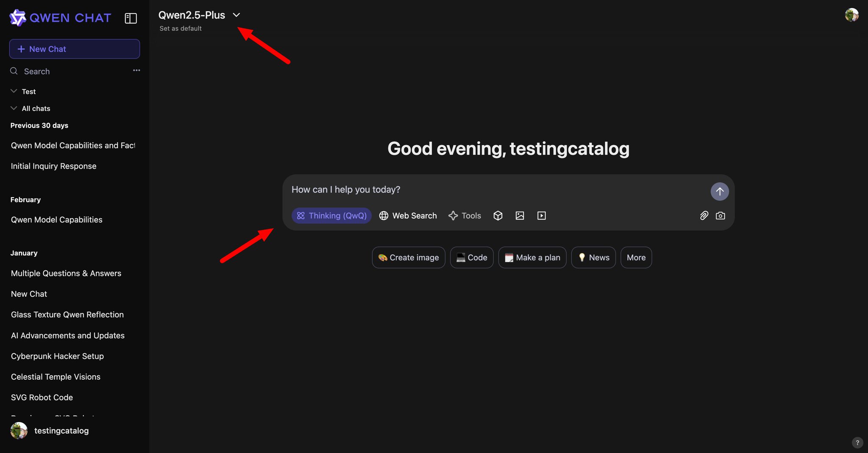
Task: Click the cube artifacts icon in the input bar
Action: pyautogui.click(x=498, y=215)
